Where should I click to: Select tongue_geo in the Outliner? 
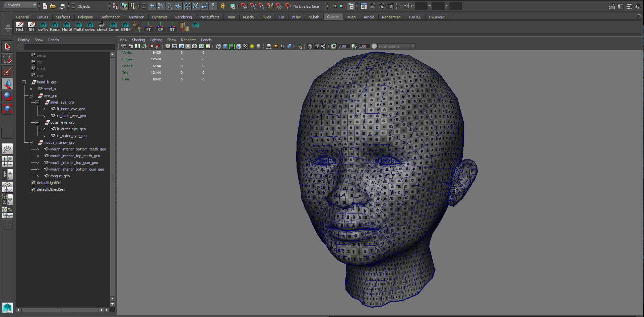pyautogui.click(x=60, y=176)
